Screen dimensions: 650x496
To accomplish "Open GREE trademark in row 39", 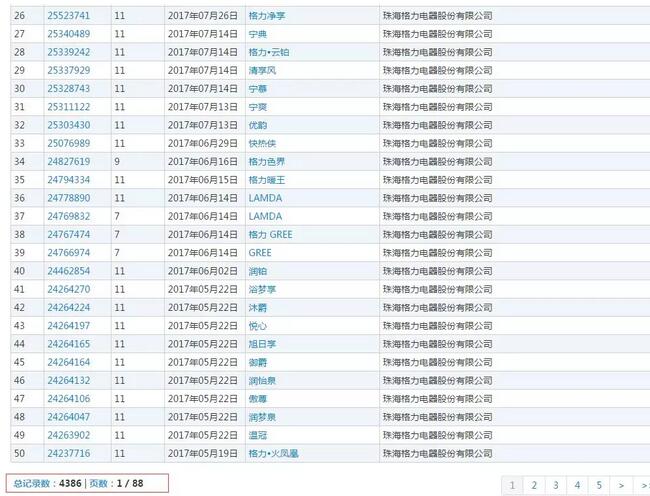I will pyautogui.click(x=260, y=253).
